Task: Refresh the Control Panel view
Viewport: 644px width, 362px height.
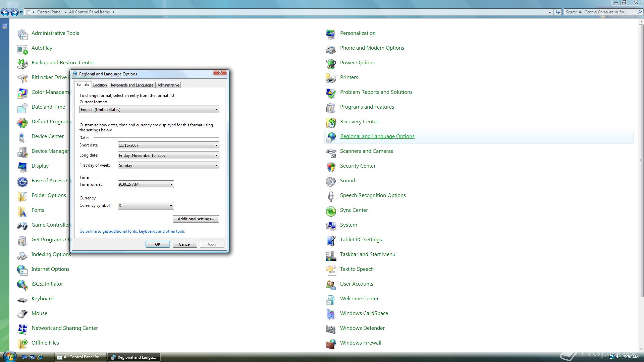Action: (x=557, y=12)
